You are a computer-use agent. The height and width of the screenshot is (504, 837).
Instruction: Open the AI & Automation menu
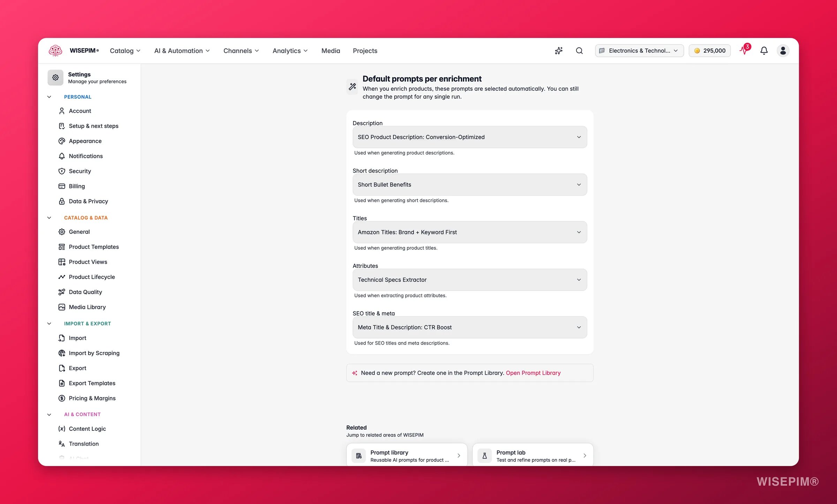point(182,51)
